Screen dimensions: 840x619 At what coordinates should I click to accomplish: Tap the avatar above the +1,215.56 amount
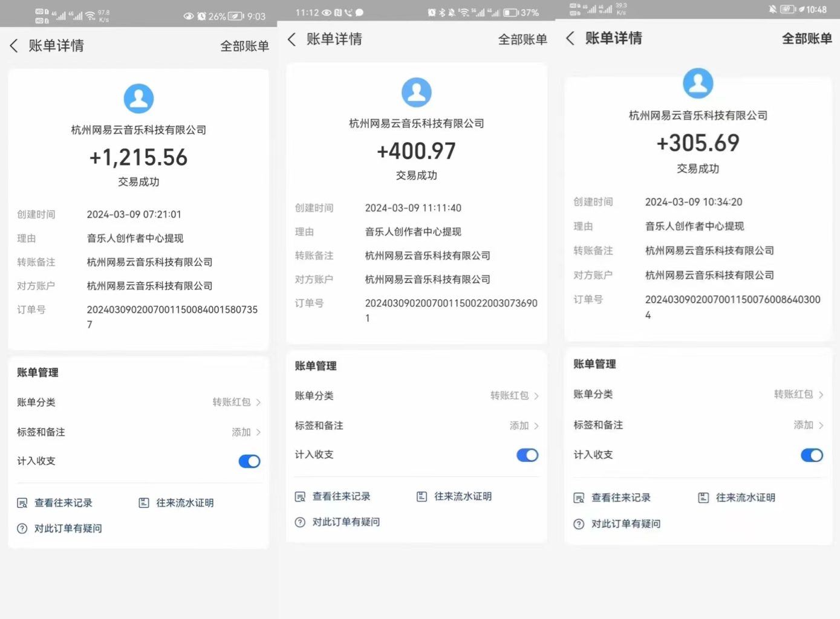138,99
